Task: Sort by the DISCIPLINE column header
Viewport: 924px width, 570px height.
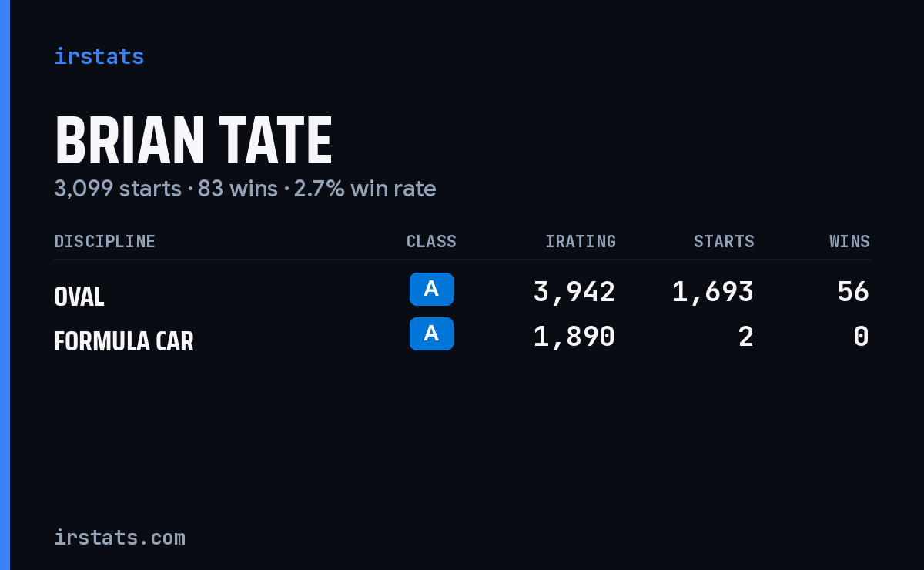Action: tap(105, 241)
